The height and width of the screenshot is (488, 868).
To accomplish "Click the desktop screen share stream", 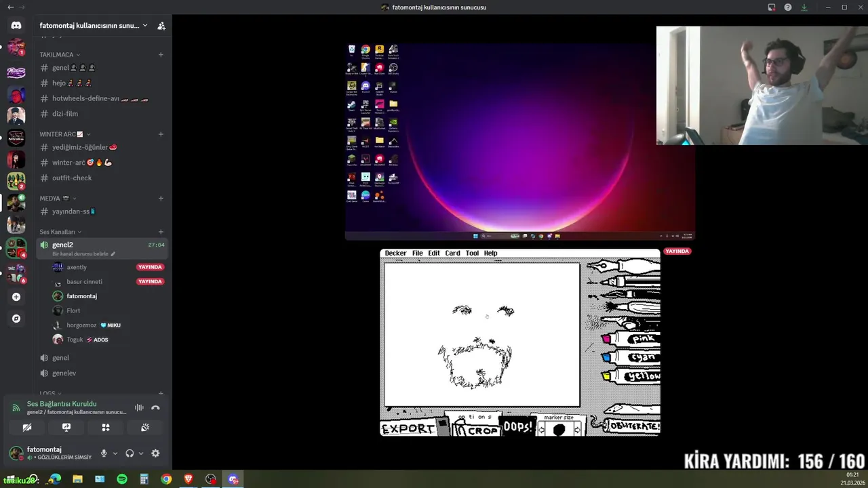I will (x=520, y=142).
